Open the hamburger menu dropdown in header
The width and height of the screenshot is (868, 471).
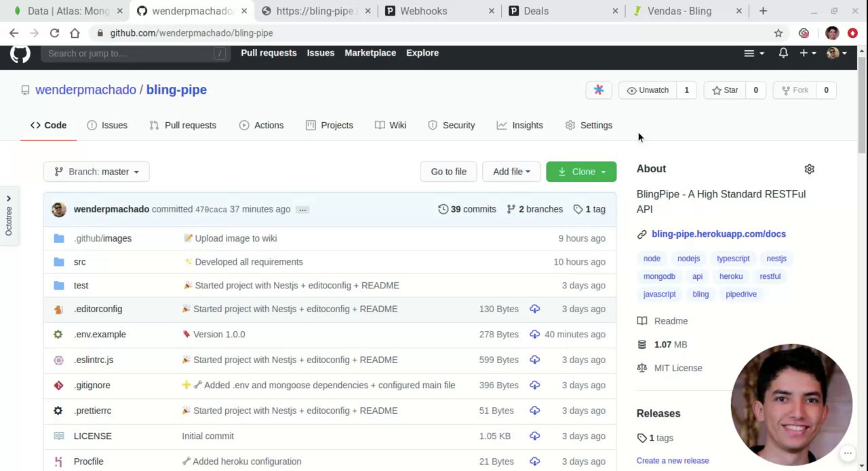coord(753,53)
